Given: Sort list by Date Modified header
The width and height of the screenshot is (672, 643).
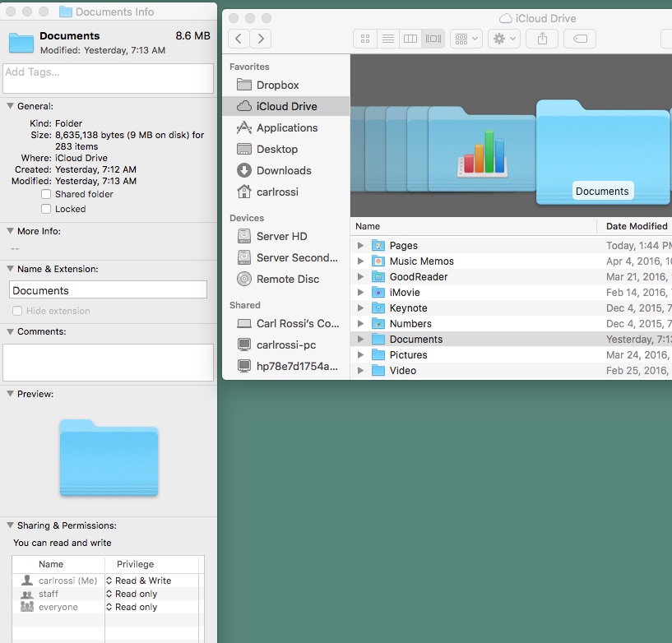Looking at the screenshot, I should [637, 226].
